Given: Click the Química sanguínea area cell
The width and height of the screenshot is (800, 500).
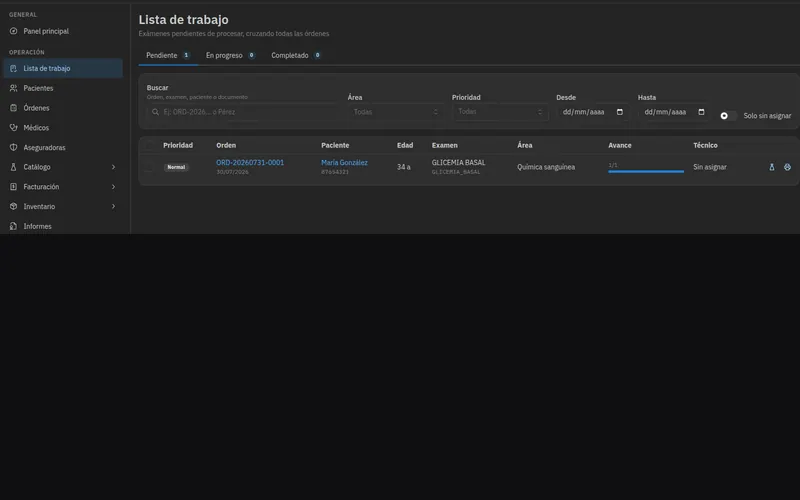Looking at the screenshot, I should (546, 167).
